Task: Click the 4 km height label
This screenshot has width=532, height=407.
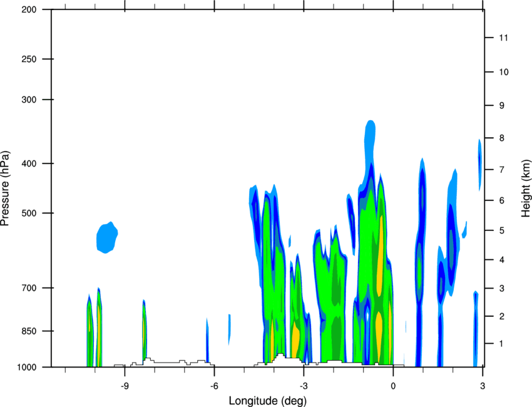Action: coord(501,260)
